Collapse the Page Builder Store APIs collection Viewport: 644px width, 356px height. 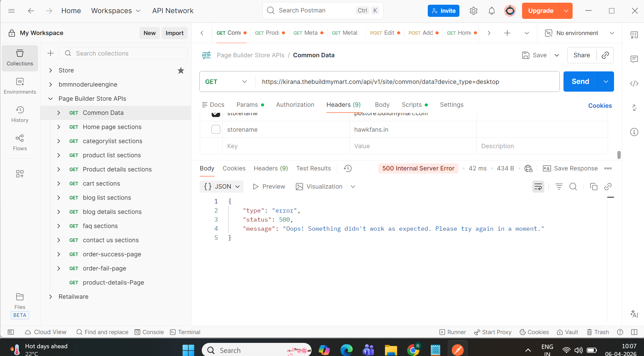click(x=51, y=99)
